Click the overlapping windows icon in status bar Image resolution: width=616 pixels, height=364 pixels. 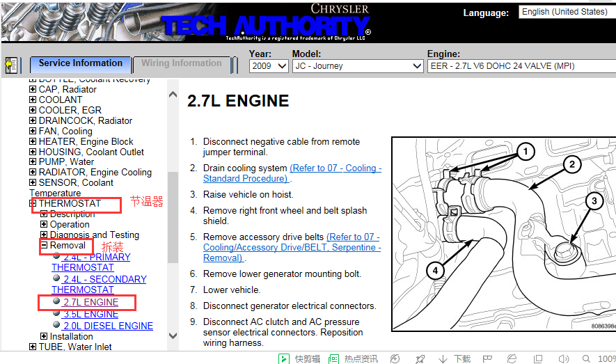tap(538, 358)
